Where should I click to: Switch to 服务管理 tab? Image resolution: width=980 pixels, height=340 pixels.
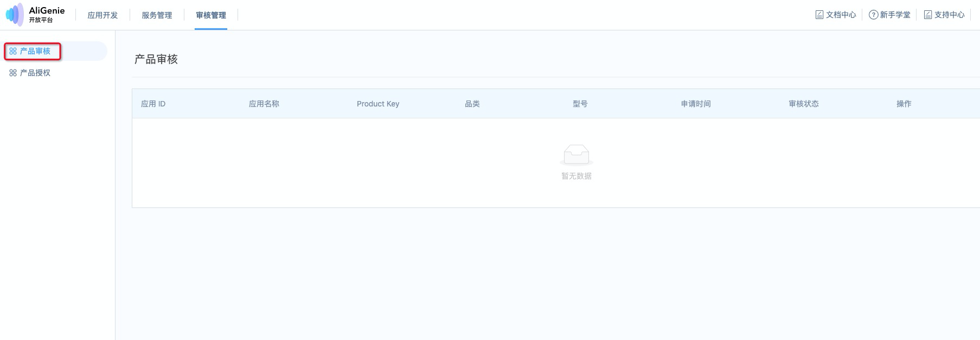pyautogui.click(x=157, y=15)
